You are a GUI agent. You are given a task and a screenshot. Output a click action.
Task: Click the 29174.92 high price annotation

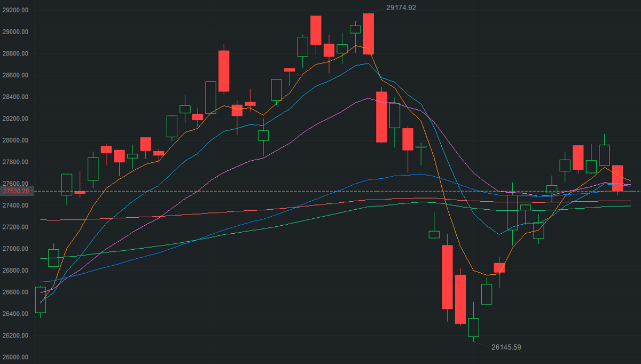coord(401,7)
